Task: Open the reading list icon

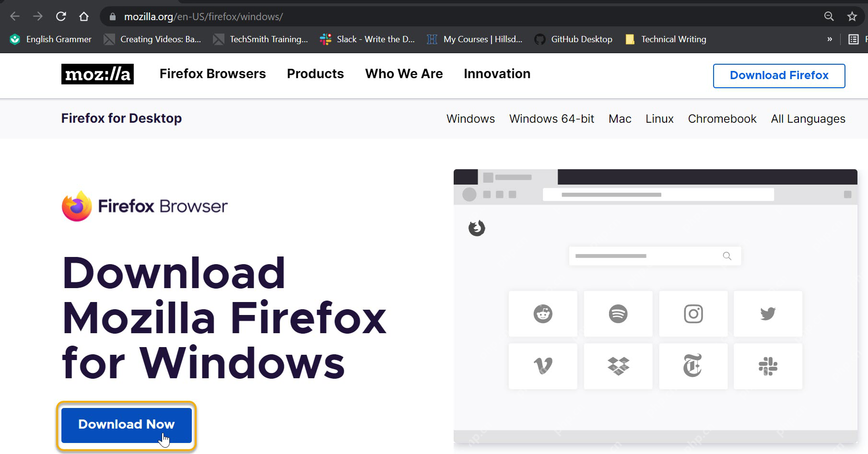Action: tap(853, 39)
